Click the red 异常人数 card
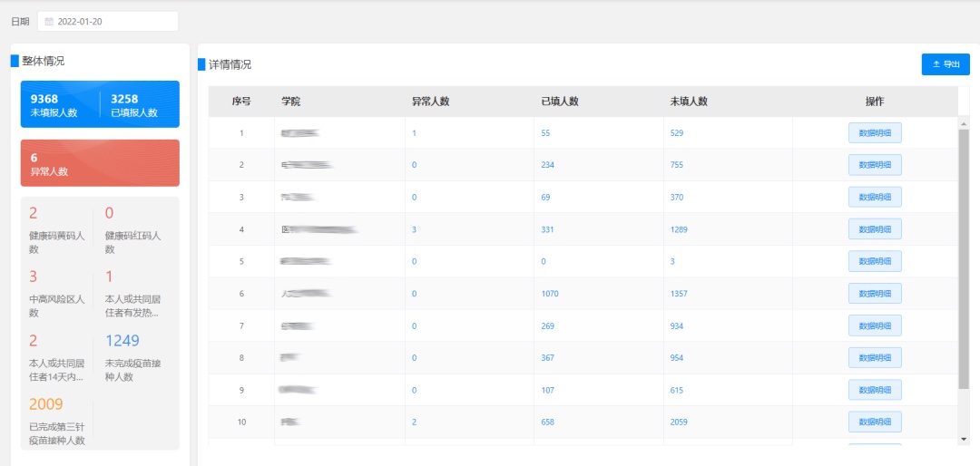Image resolution: width=980 pixels, height=466 pixels. coord(100,163)
